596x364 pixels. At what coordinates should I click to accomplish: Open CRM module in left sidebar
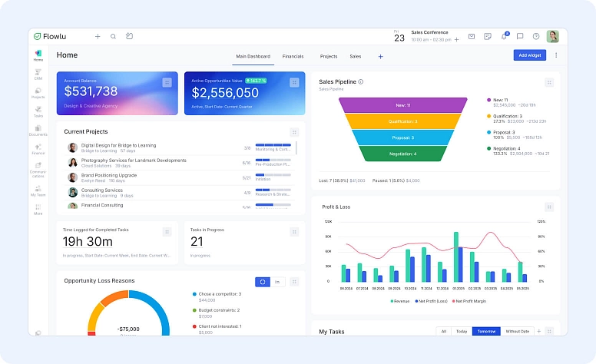[x=38, y=74]
